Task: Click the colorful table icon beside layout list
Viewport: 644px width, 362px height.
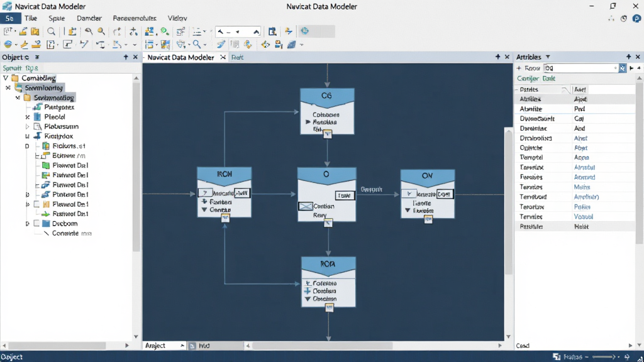Action: [x=165, y=45]
